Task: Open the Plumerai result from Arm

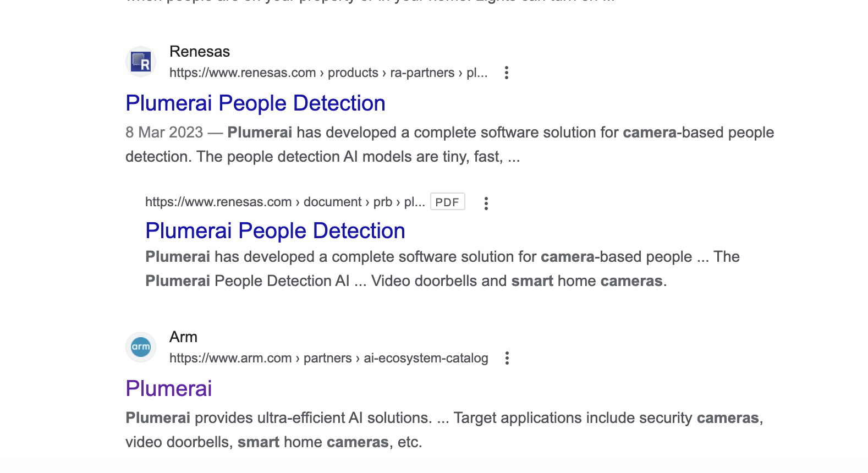Action: (169, 389)
